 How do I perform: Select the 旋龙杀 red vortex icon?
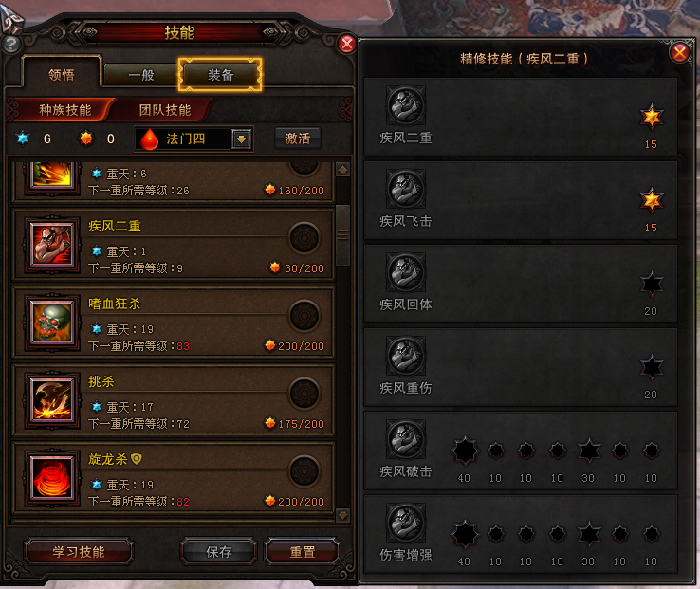click(52, 477)
